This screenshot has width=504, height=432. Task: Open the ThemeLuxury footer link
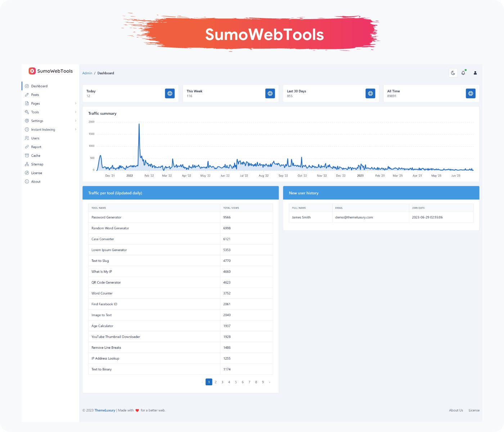[x=105, y=410]
